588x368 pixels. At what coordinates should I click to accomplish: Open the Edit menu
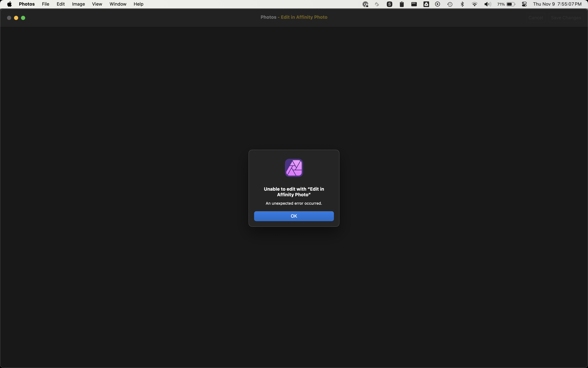(x=61, y=4)
